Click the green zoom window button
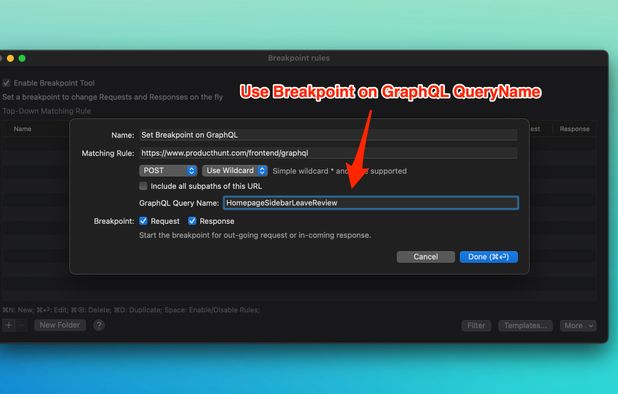This screenshot has width=618, height=394. tap(22, 58)
